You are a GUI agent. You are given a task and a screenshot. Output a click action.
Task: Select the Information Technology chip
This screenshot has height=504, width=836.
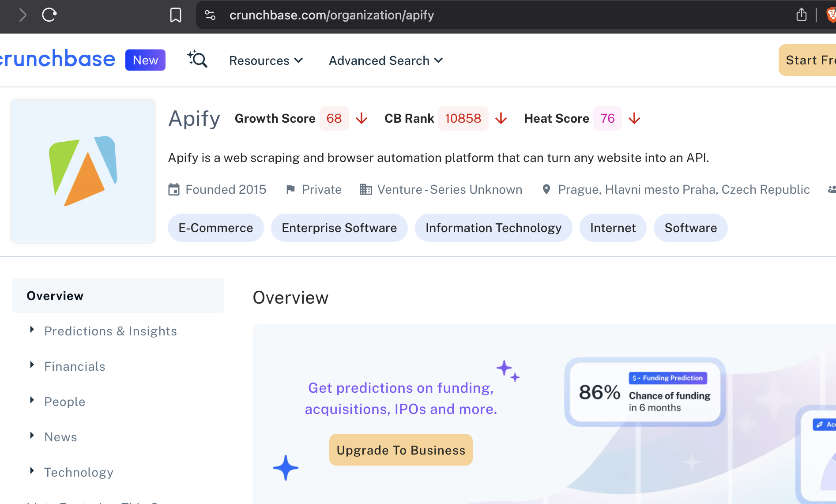(x=493, y=228)
